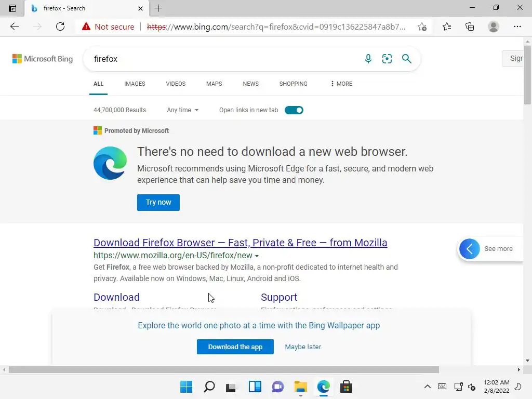Click the vertical scrollbar thumb
The height and width of the screenshot is (399, 532).
point(527,75)
